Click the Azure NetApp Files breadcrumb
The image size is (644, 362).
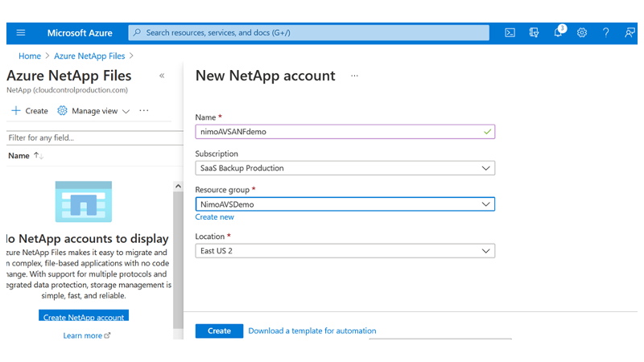(89, 56)
